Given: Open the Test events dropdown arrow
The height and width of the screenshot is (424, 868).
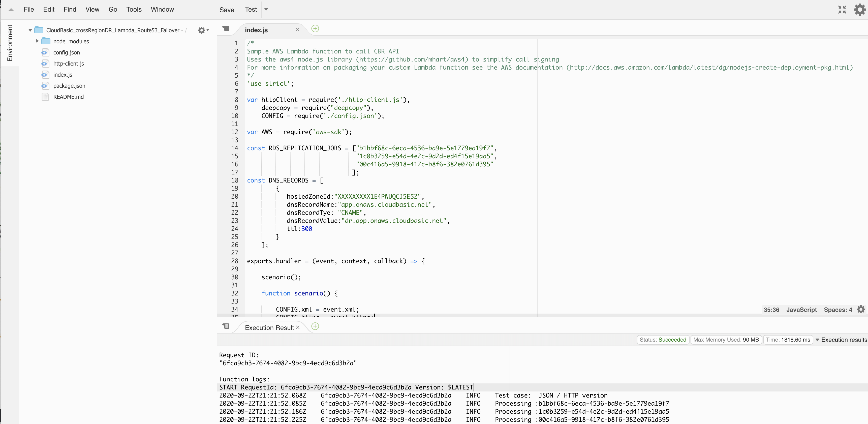Looking at the screenshot, I should pos(266,9).
